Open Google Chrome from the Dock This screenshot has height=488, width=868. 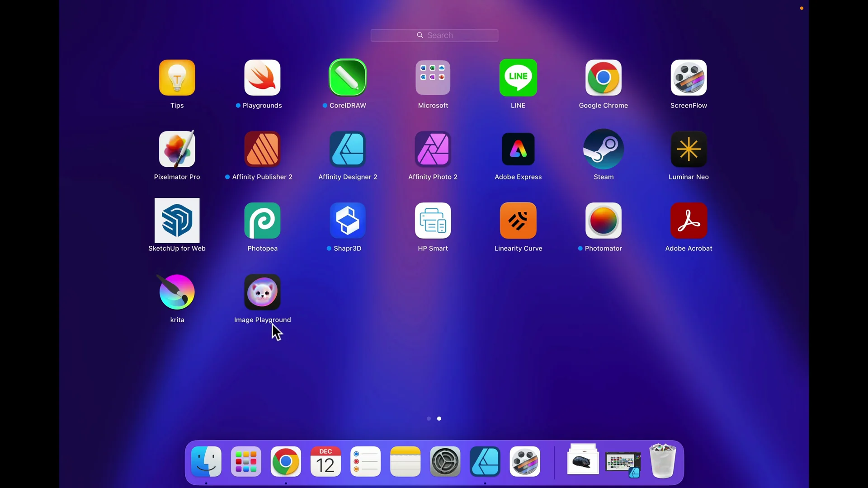[x=285, y=461]
